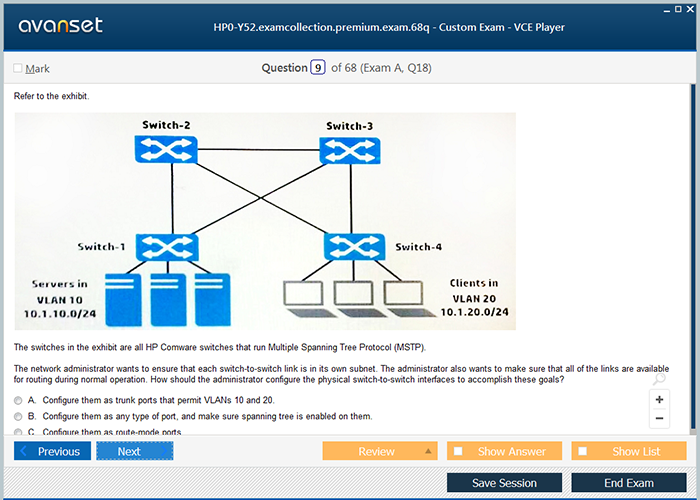Click End Exam button

point(628,483)
